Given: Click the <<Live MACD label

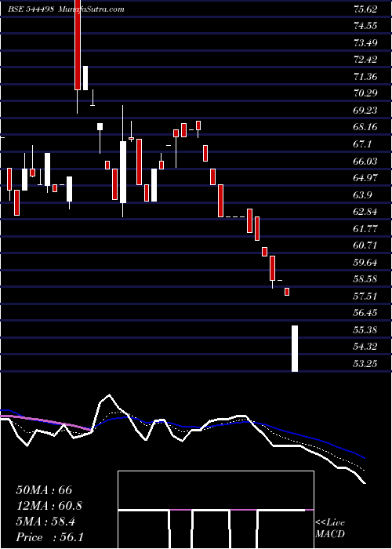Looking at the screenshot, I should point(330,529).
